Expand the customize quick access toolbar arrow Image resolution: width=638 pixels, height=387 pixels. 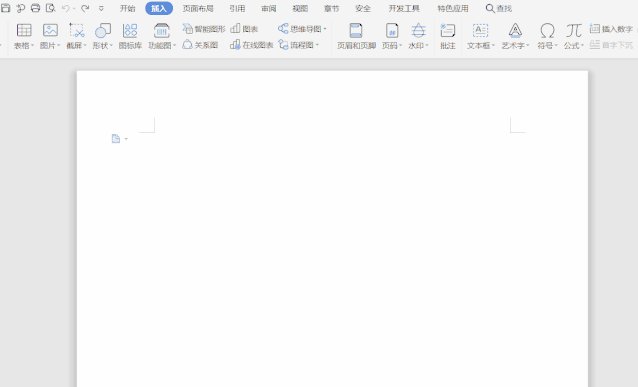pos(101,8)
